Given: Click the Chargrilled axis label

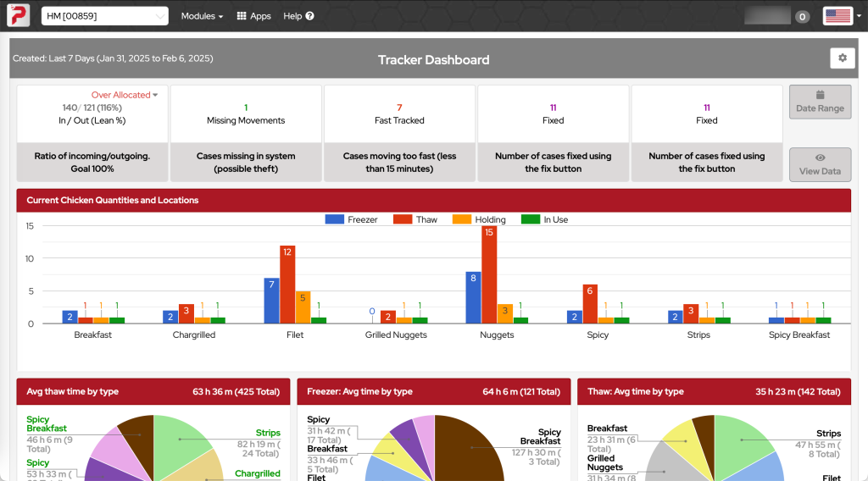Looking at the screenshot, I should coord(194,334).
